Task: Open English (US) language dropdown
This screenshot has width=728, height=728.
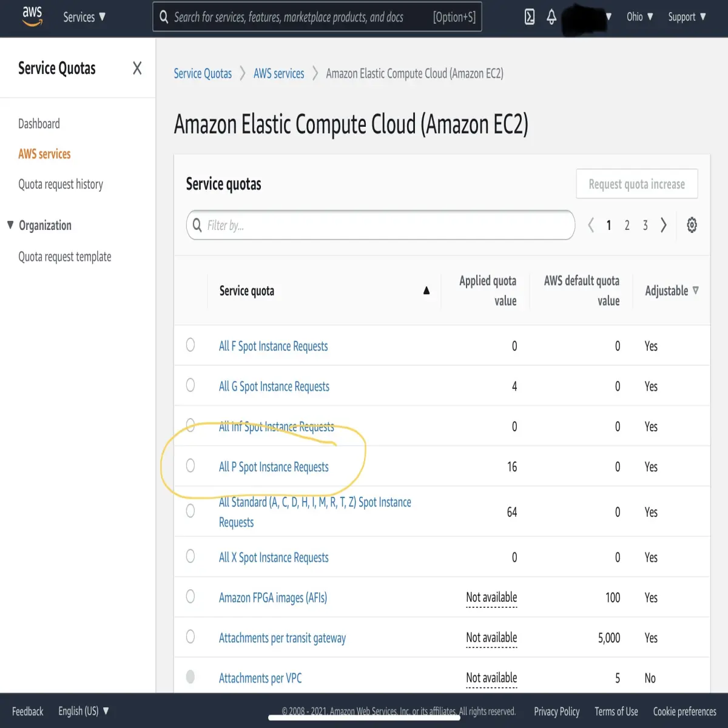Action: tap(84, 711)
